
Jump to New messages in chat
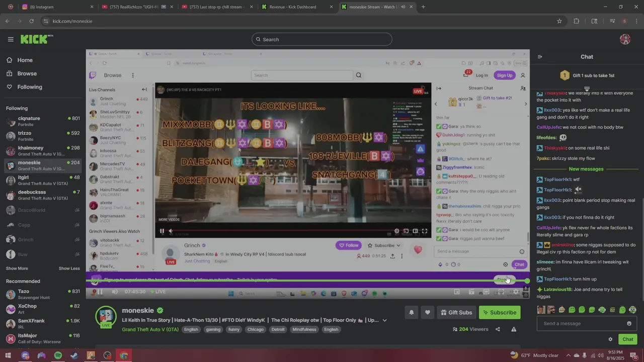click(586, 169)
